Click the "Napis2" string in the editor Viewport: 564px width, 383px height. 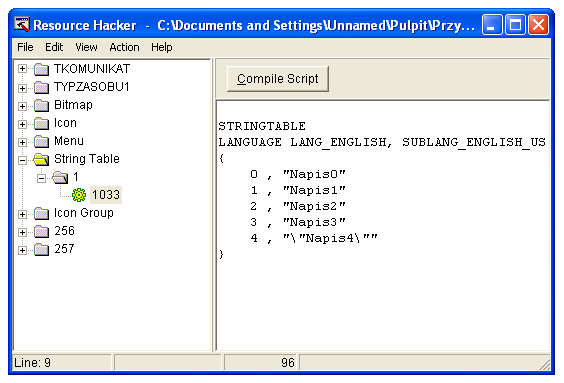point(314,206)
